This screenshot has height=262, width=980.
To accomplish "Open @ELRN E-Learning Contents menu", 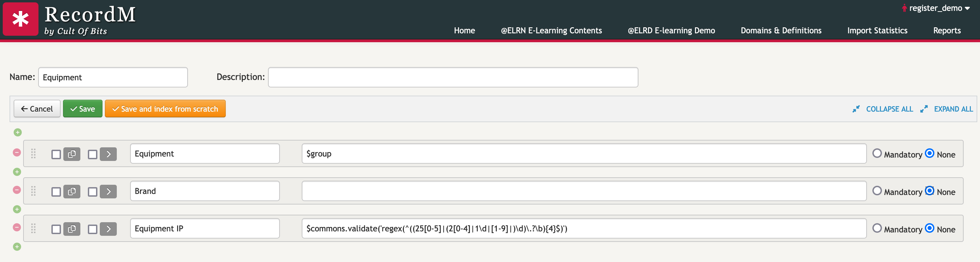I will point(551,30).
